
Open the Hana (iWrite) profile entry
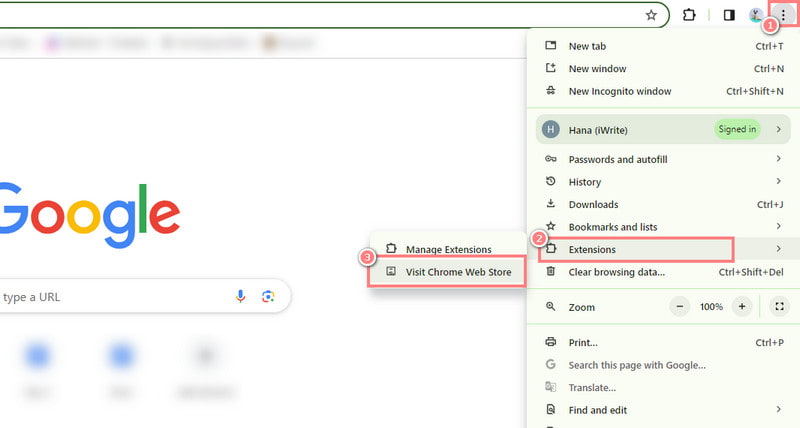point(663,130)
